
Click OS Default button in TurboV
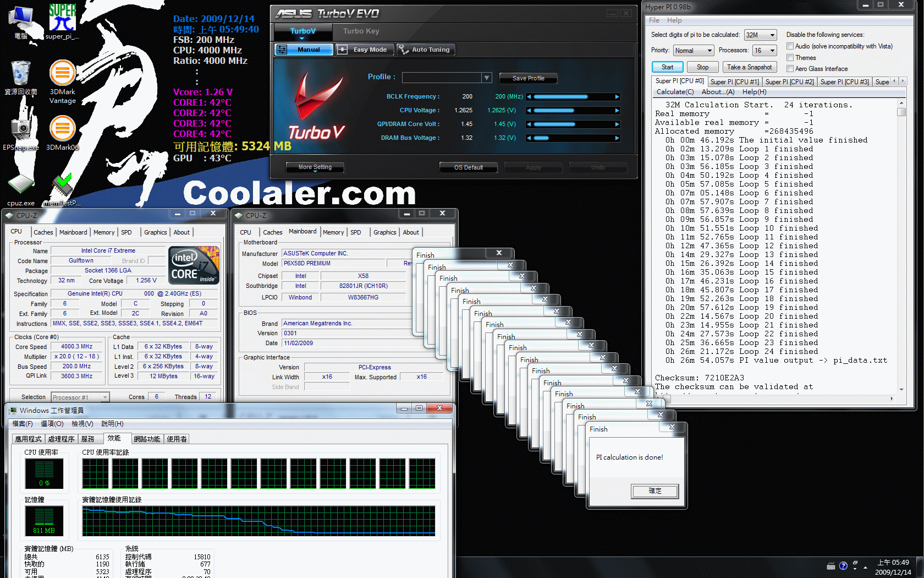pos(469,167)
